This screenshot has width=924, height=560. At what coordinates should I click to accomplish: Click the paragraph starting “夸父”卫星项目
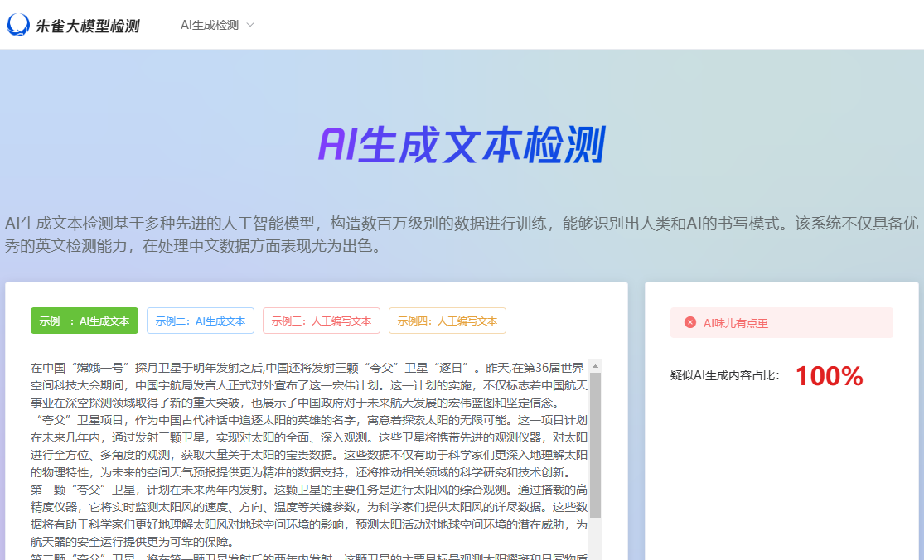pyautogui.click(x=309, y=446)
